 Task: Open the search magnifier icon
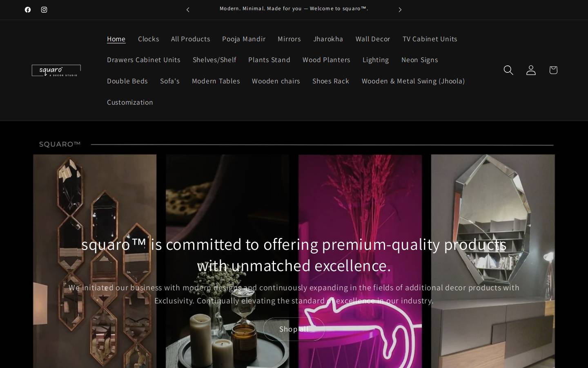[x=508, y=70]
